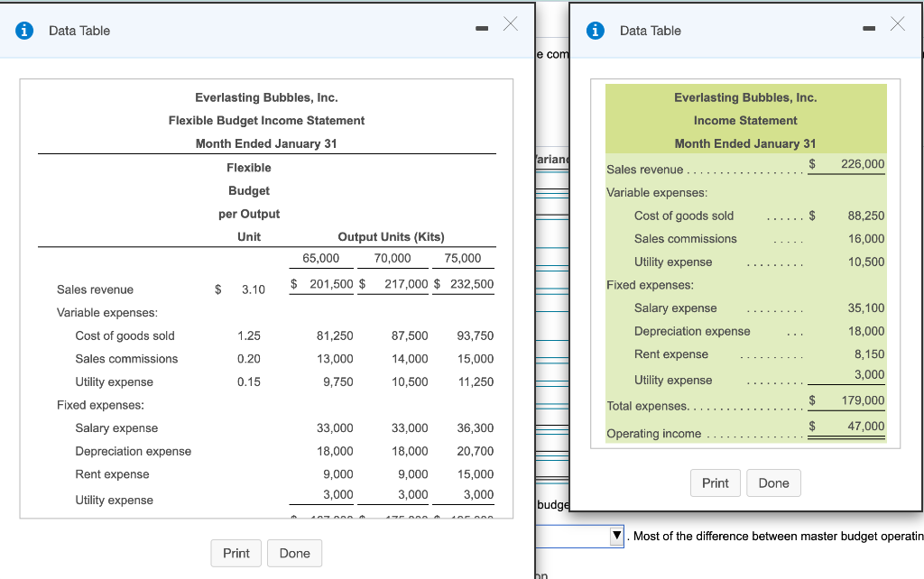Click the info icon on the flexible budget Data Table
924x579 pixels.
(x=24, y=30)
